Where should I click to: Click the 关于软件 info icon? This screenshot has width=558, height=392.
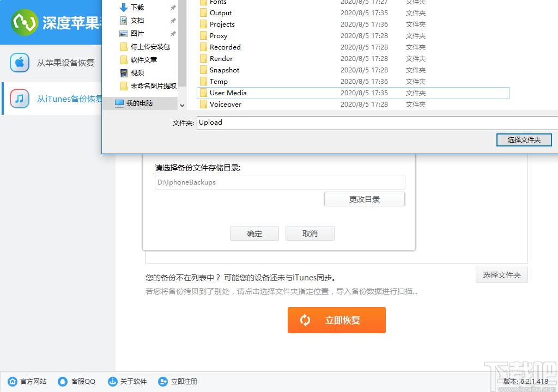click(x=112, y=381)
